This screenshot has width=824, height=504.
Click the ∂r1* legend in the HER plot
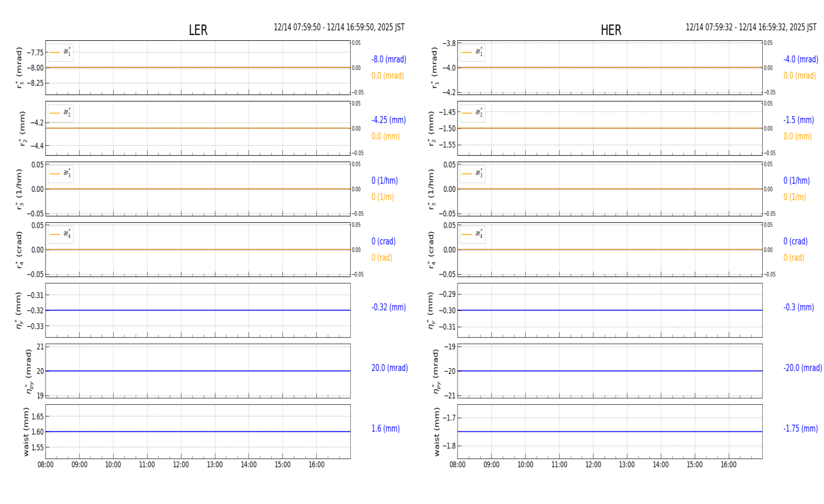pyautogui.click(x=473, y=52)
